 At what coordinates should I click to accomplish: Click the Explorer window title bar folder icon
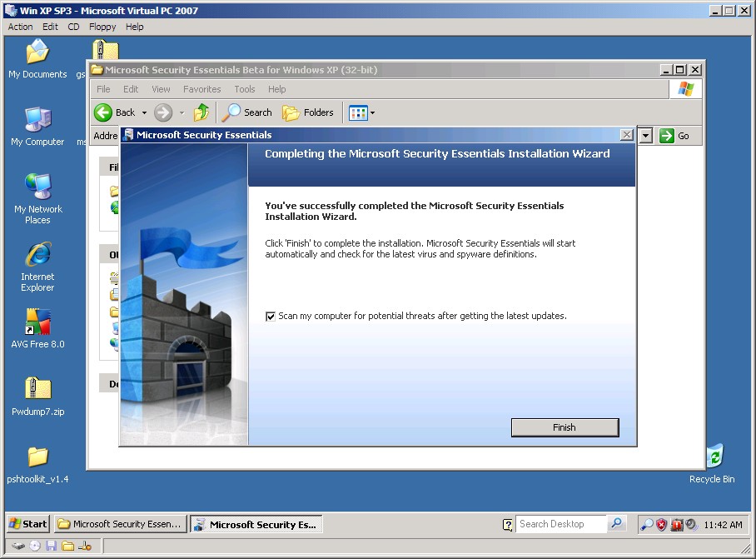pos(97,70)
